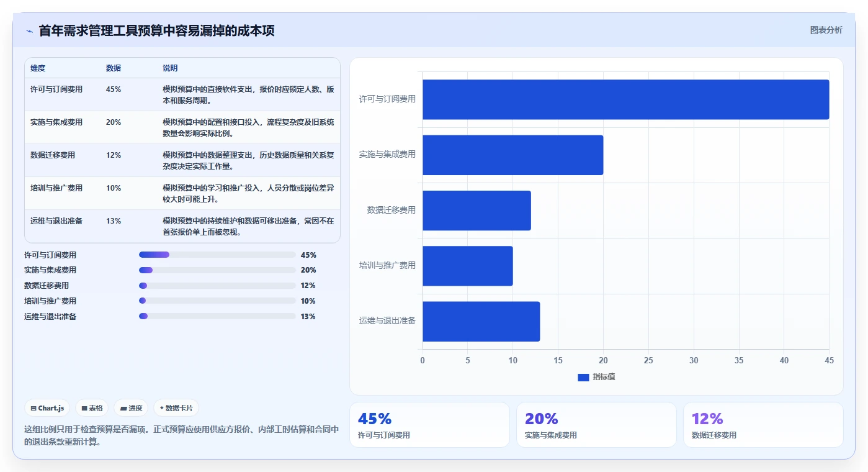Click the footnote starting 这组比例只用于检查预算

click(182, 435)
